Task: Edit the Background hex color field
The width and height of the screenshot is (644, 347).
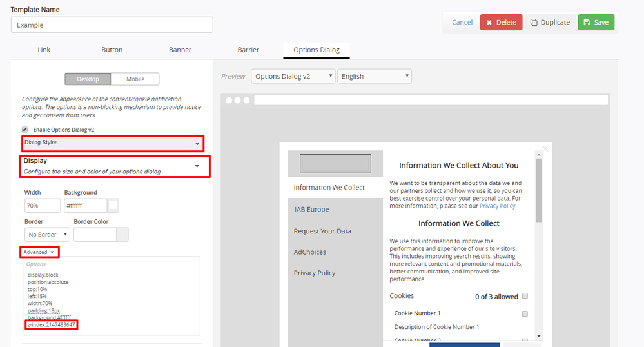Action: (x=86, y=206)
